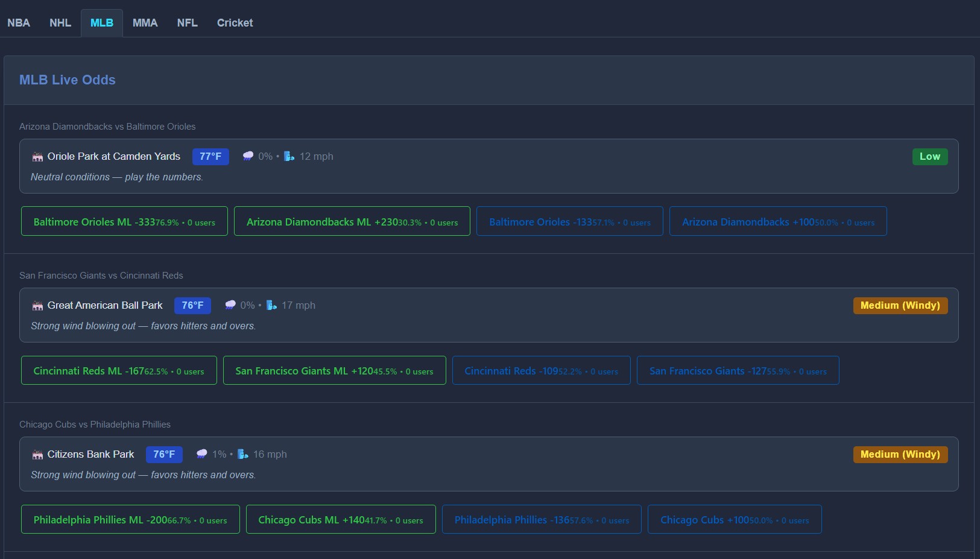Click Chicago Cubs vs Philadelphia Phillies matchup title
Screen dimensions: 980x559
click(x=95, y=425)
